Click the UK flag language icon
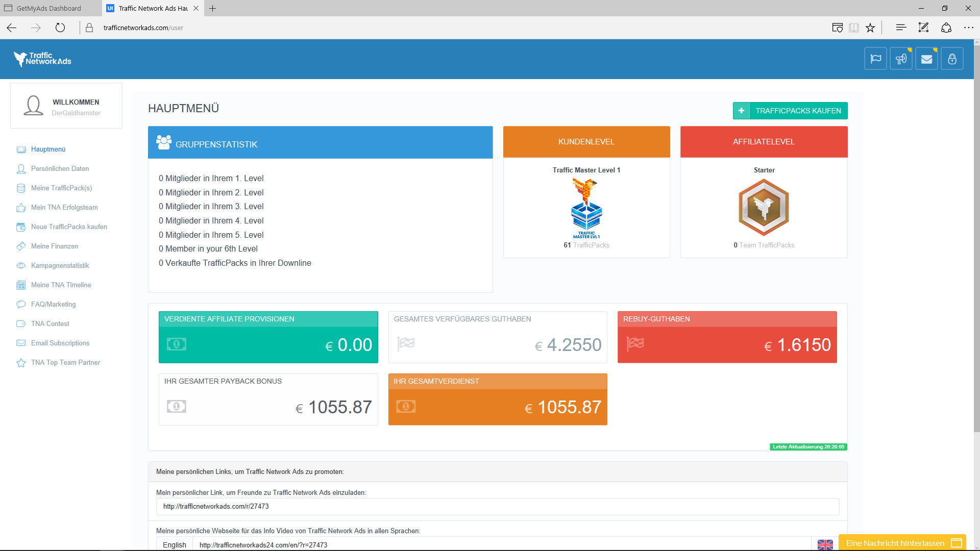 (825, 545)
